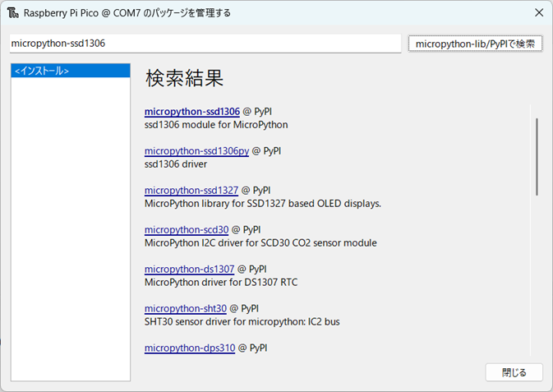Click the 閉じる button
This screenshot has height=392, width=553.
[514, 372]
